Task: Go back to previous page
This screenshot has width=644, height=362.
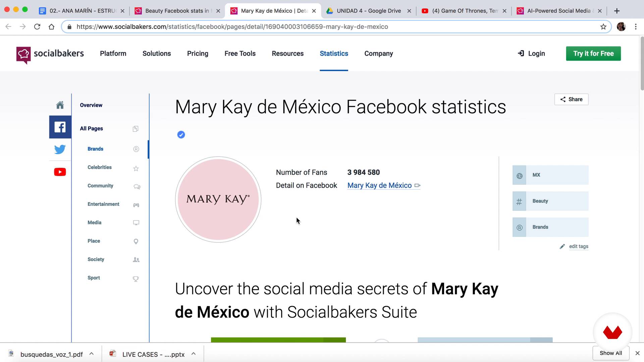Action: tap(8, 27)
